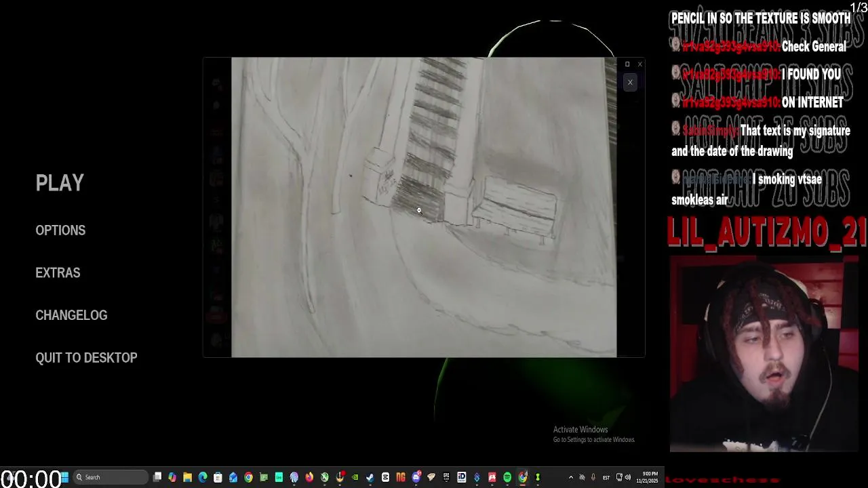This screenshot has width=868, height=488.
Task: Click chat message 'Check General'
Action: [814, 47]
